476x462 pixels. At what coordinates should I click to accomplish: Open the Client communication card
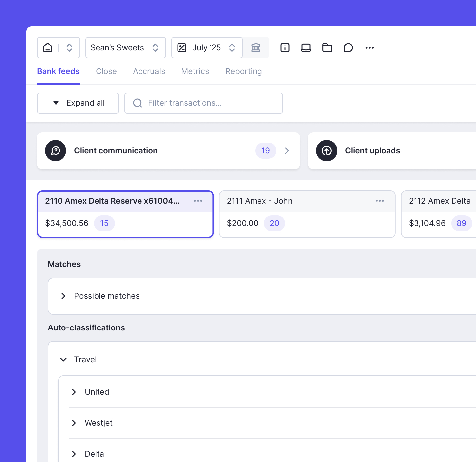[x=168, y=151]
